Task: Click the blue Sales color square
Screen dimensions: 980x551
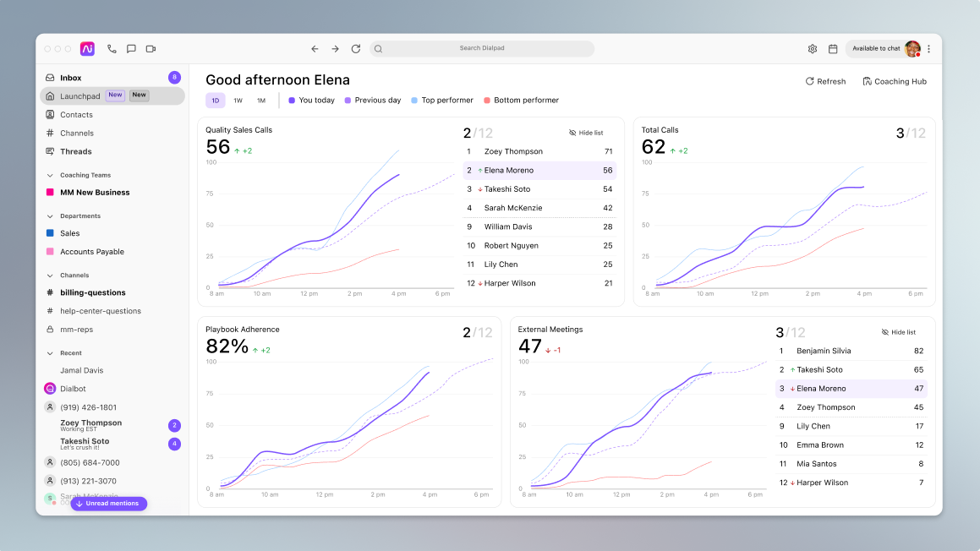Action: [50, 233]
